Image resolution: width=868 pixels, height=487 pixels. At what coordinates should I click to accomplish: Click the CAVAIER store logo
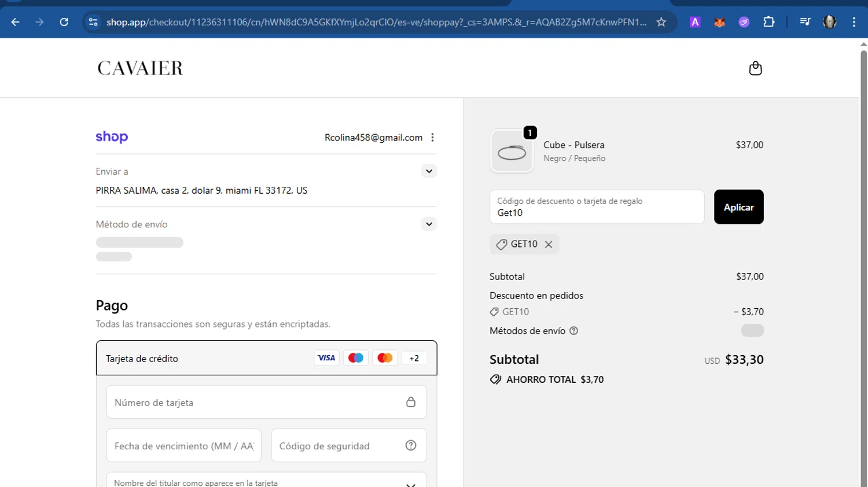pyautogui.click(x=140, y=68)
